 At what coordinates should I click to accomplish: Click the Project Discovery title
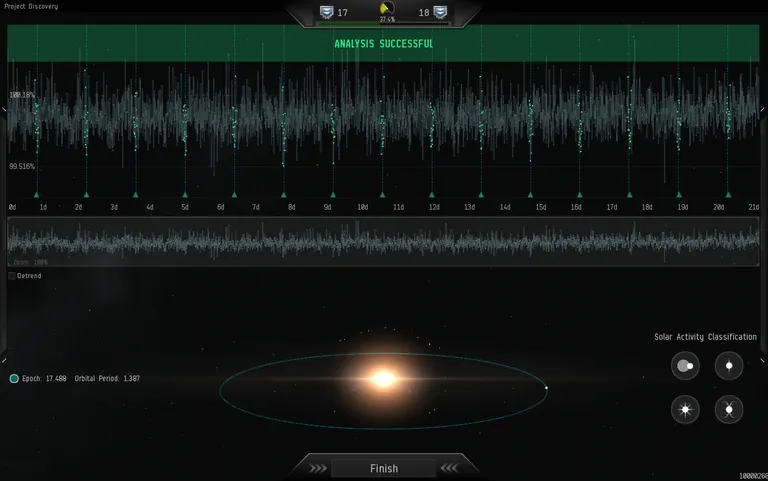click(x=31, y=6)
